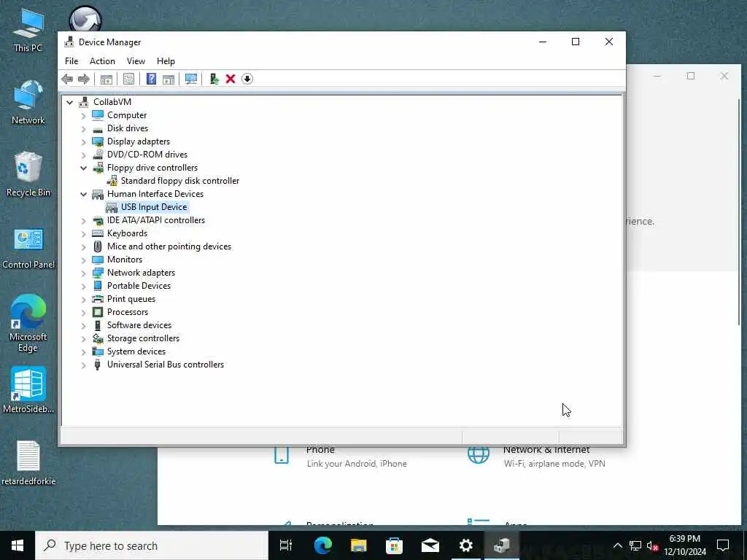
Task: Open the Help menu
Action: [166, 61]
